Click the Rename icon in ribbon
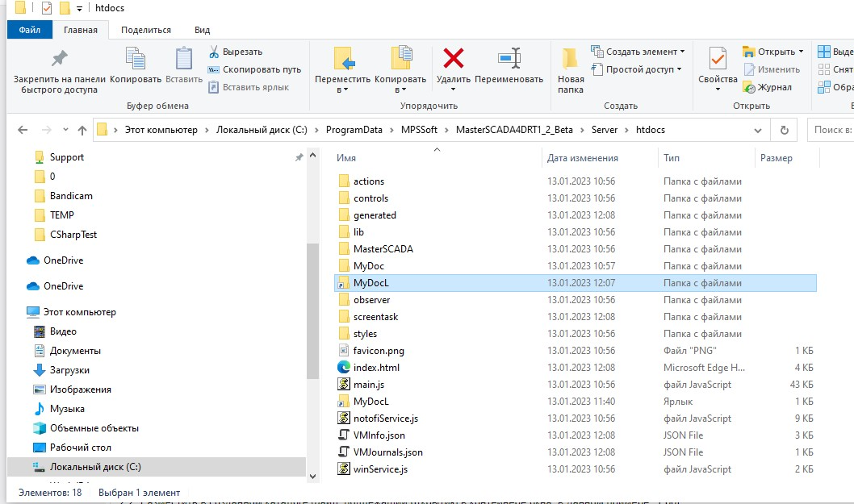 point(509,59)
